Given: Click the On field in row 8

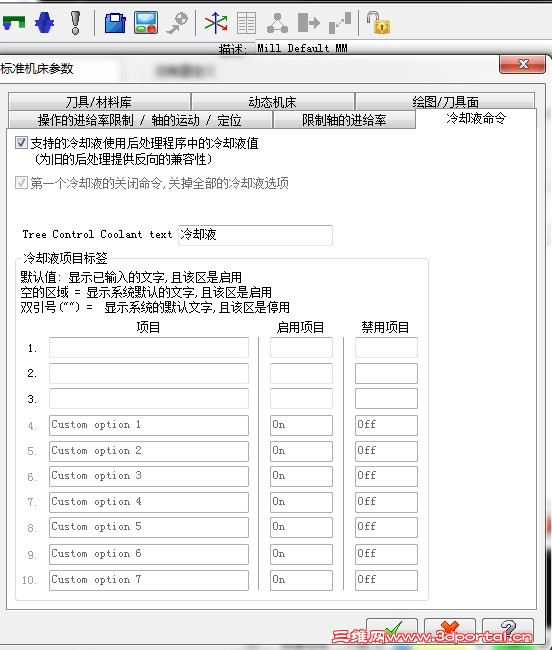Looking at the screenshot, I should pyautogui.click(x=301, y=527).
